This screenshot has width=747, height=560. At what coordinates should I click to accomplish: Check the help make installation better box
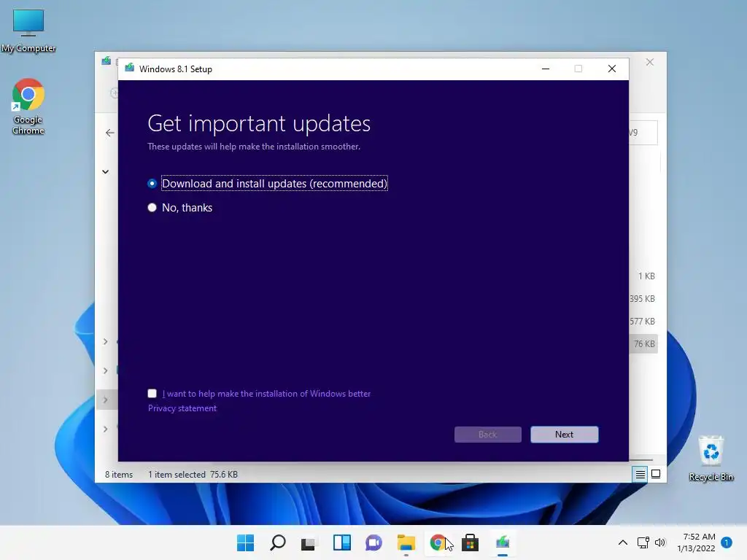[152, 393]
